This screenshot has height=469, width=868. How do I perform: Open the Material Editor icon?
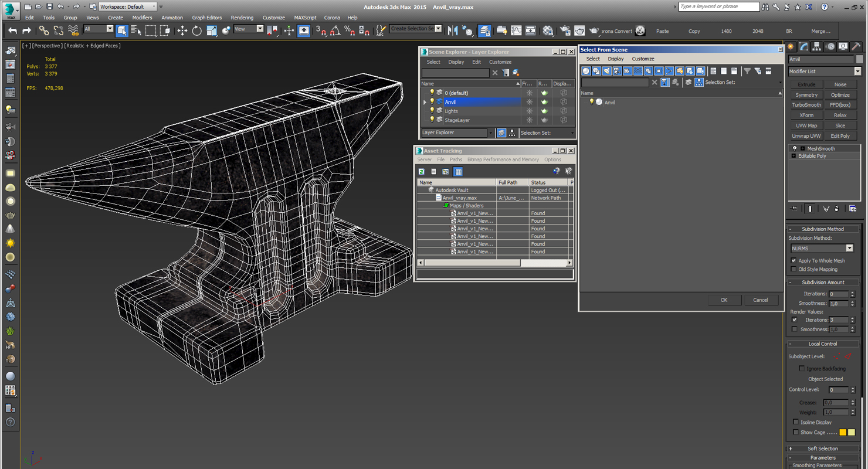coord(548,30)
